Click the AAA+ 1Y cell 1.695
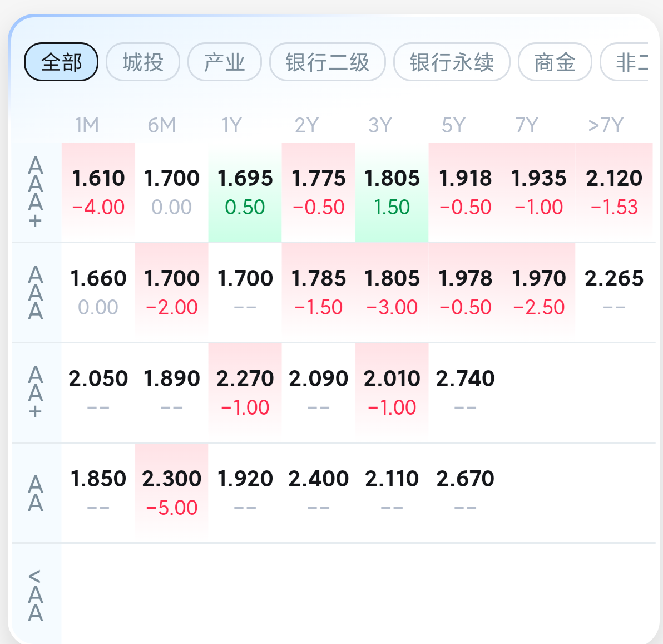Viewport: 663px width, 644px height. pos(245,193)
